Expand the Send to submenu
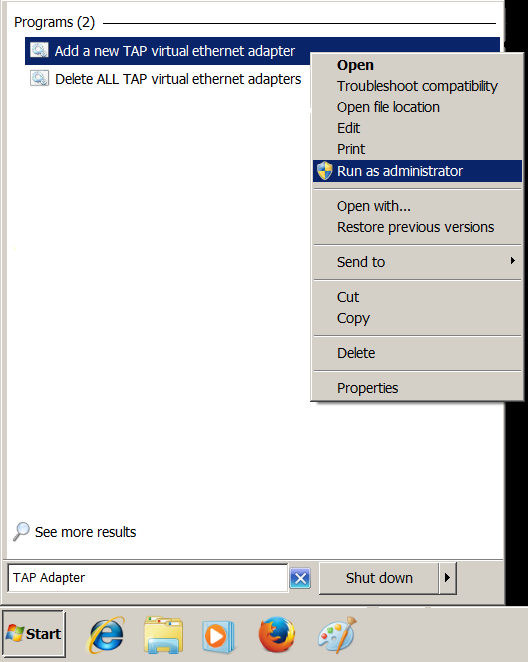The image size is (528, 662). [417, 262]
